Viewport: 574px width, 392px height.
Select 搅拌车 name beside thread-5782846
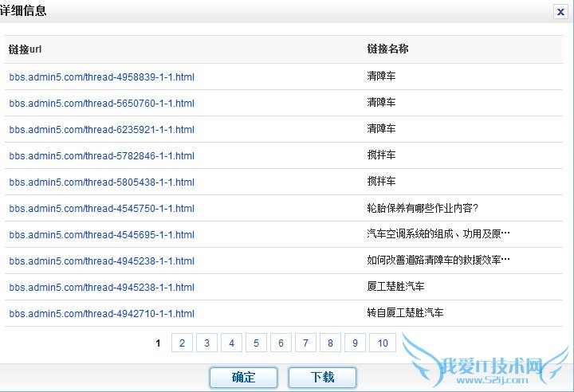381,155
